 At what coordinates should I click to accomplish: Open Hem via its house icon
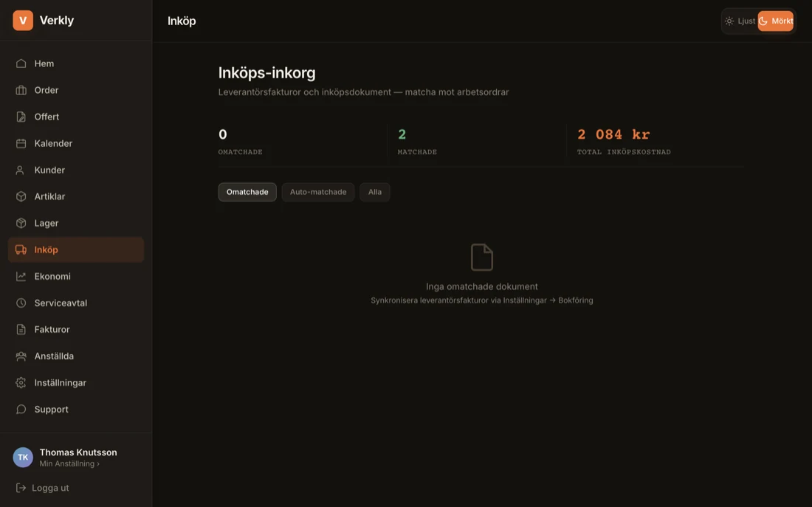[21, 63]
